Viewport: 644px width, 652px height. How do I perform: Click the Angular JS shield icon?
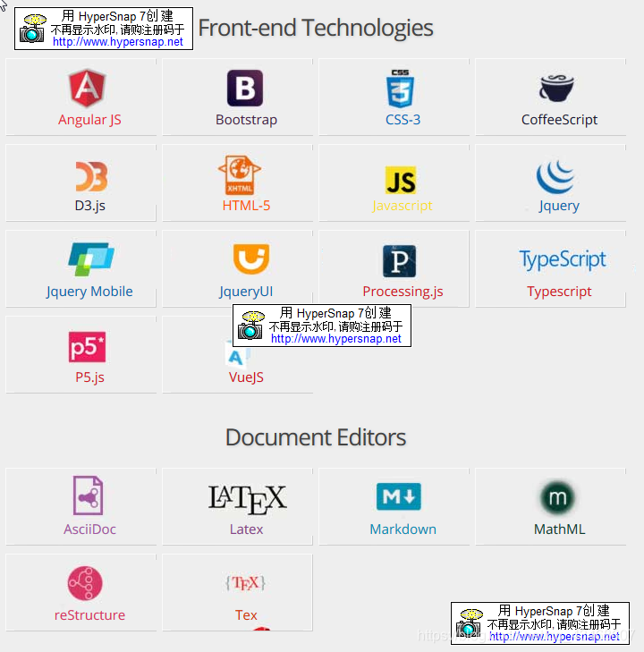tap(87, 88)
